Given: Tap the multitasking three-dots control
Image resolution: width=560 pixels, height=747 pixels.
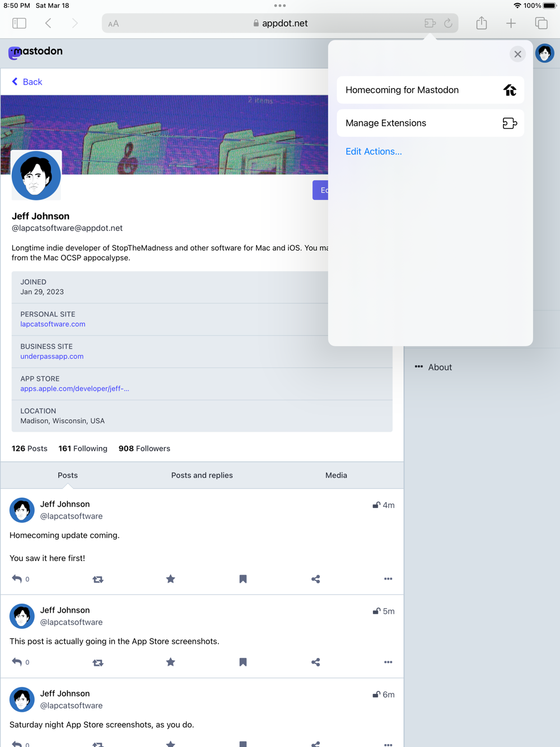Looking at the screenshot, I should click(280, 6).
